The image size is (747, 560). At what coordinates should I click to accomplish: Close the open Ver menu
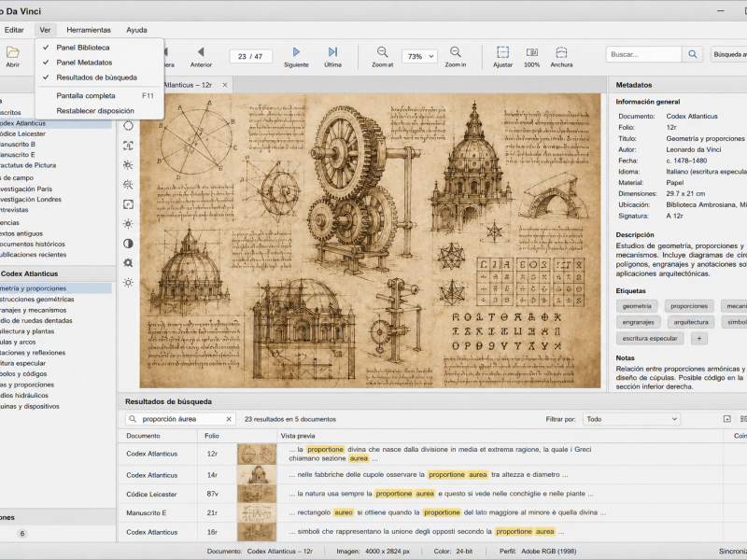point(45,30)
